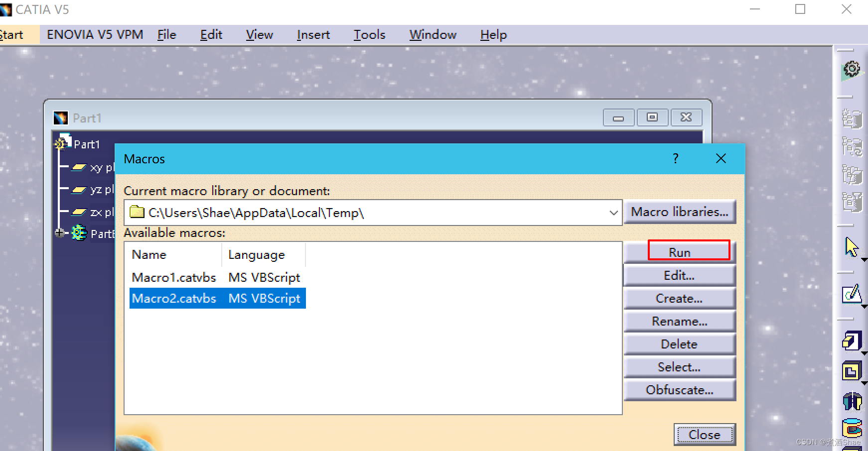Screen dimensions: 868x451
Task: Click the Obfuscate... button
Action: pos(680,390)
